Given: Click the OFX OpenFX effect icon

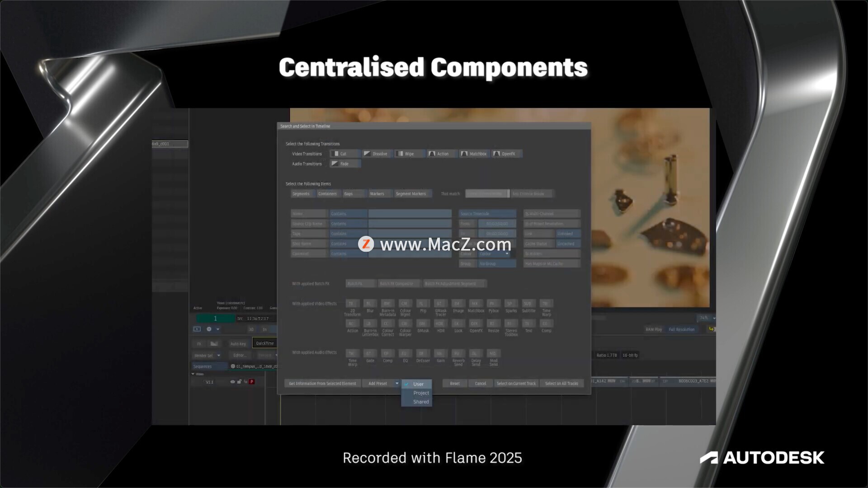Looking at the screenshot, I should pos(476,324).
